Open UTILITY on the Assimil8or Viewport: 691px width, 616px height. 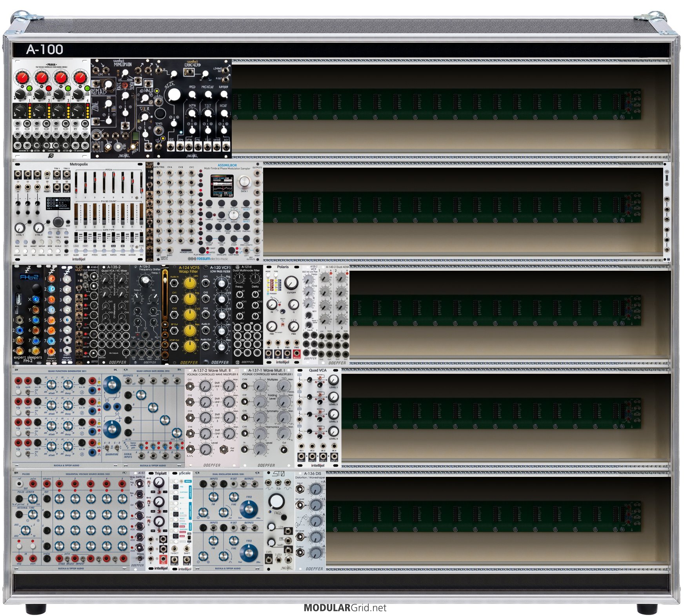(x=234, y=203)
